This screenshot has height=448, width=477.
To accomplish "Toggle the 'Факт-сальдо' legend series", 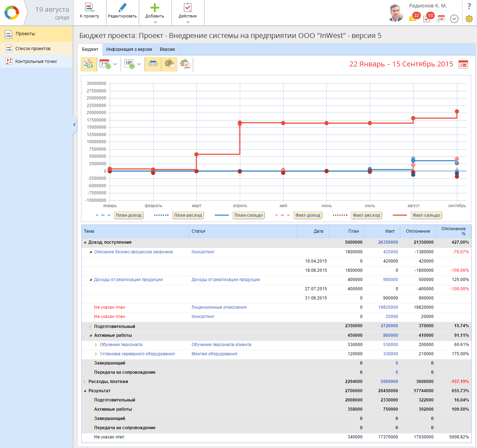I will pyautogui.click(x=426, y=215).
